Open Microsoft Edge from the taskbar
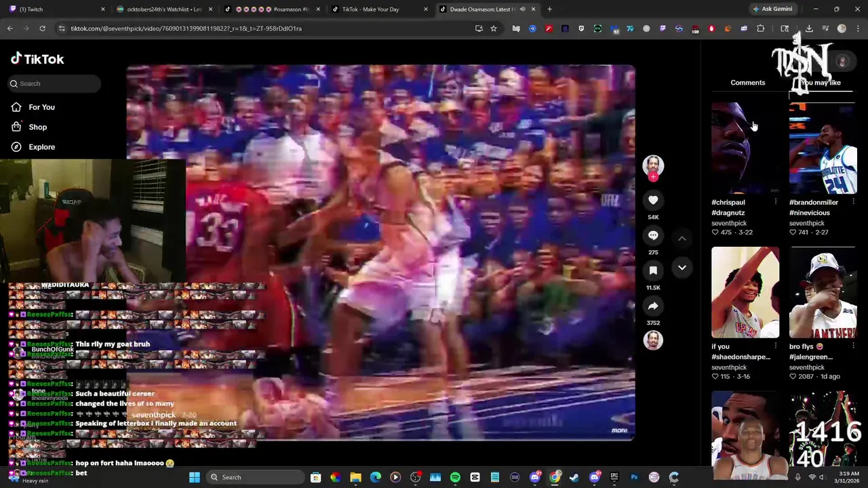This screenshot has height=488, width=868. (x=375, y=477)
